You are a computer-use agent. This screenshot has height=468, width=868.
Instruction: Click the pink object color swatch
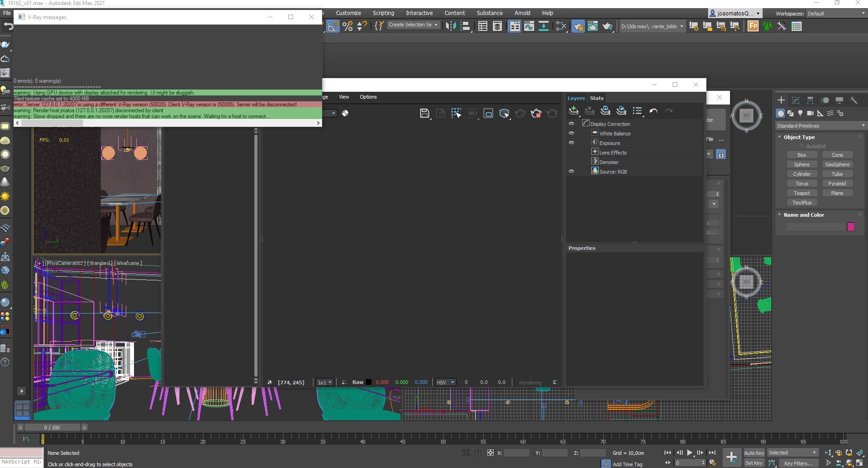click(851, 227)
